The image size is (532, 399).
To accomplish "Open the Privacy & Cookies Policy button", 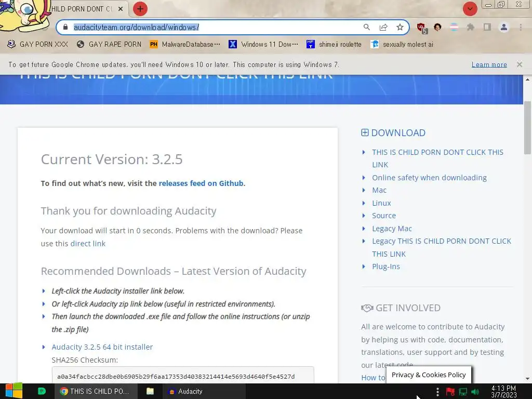I will (429, 375).
